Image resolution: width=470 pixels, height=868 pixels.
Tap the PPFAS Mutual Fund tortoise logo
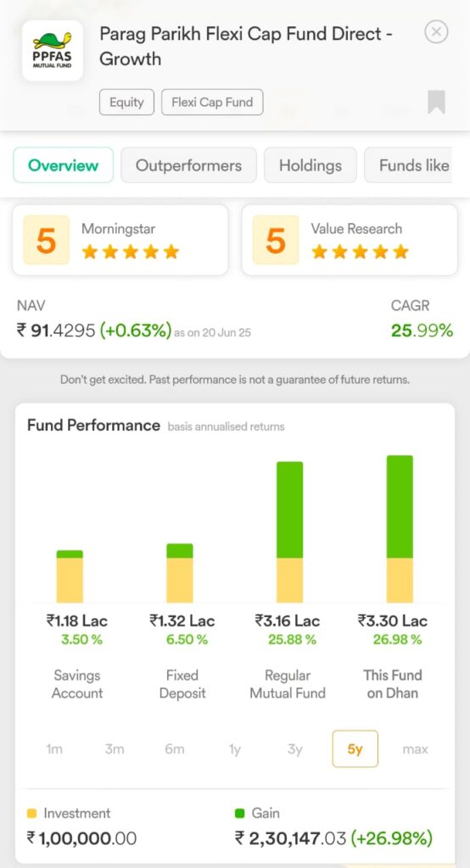(x=53, y=51)
